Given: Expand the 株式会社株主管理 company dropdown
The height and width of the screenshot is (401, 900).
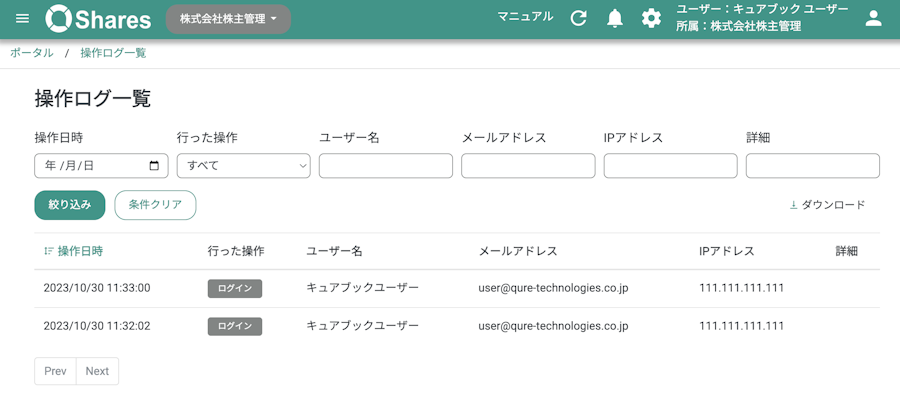Looking at the screenshot, I should pyautogui.click(x=228, y=19).
